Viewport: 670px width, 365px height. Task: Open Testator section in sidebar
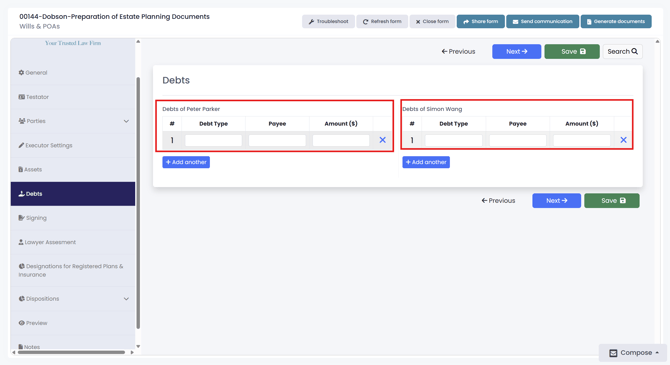click(73, 97)
